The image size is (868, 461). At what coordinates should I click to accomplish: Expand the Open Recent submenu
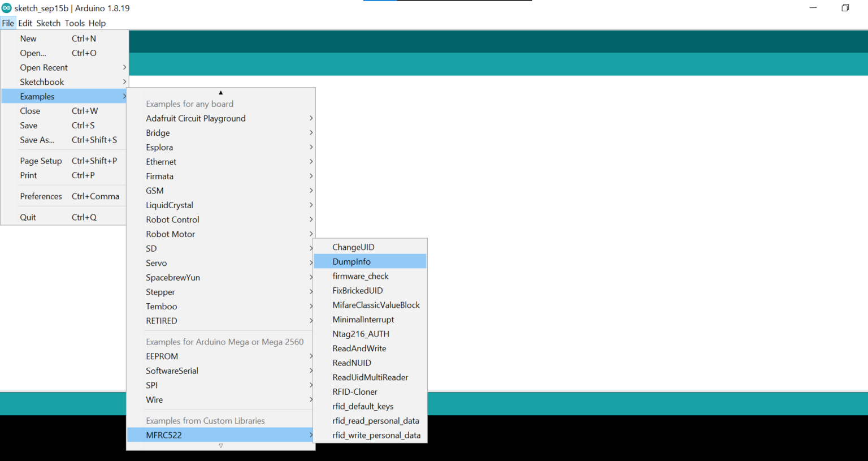[x=44, y=67]
